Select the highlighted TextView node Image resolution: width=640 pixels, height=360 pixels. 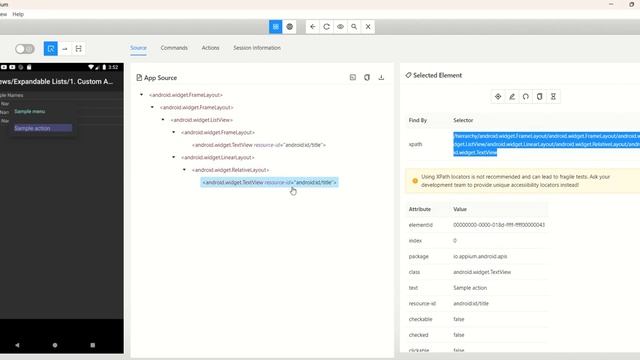[x=269, y=182]
